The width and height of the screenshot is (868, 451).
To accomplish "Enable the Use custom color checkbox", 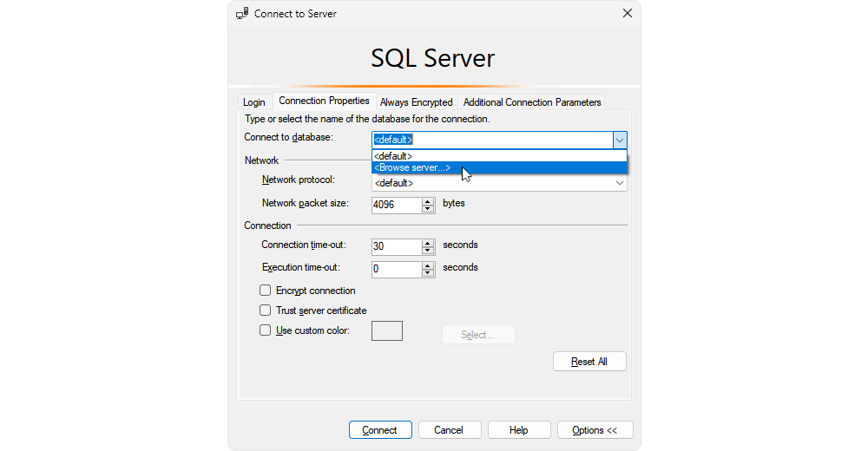I will pos(265,330).
